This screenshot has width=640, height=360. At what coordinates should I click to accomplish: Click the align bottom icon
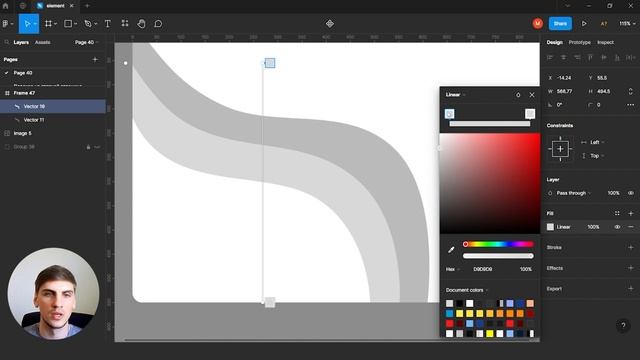tap(617, 58)
